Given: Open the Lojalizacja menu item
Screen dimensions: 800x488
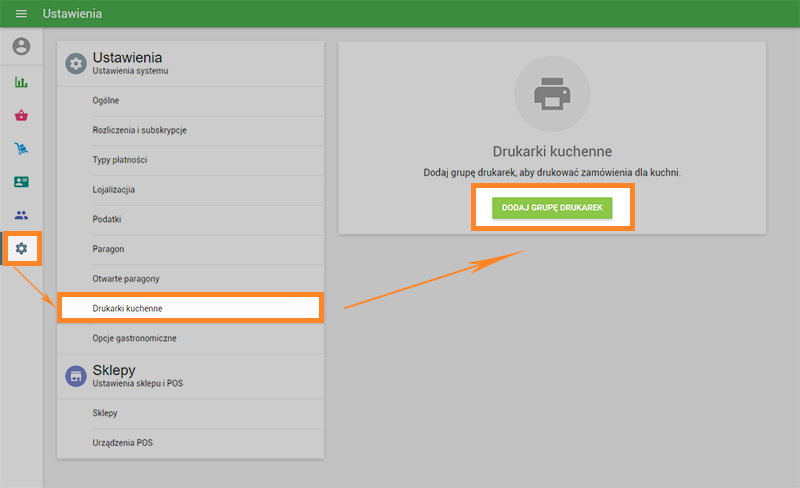Looking at the screenshot, I should [113, 190].
